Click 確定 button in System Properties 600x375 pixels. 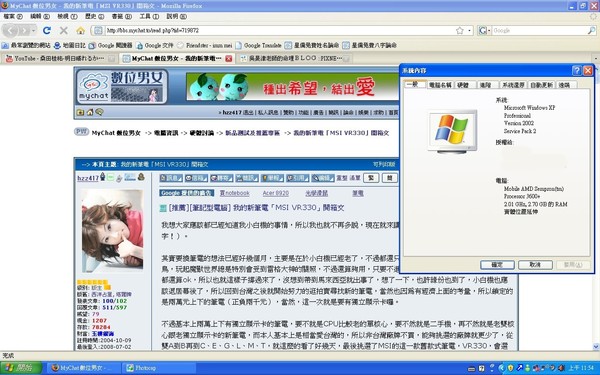[497, 264]
